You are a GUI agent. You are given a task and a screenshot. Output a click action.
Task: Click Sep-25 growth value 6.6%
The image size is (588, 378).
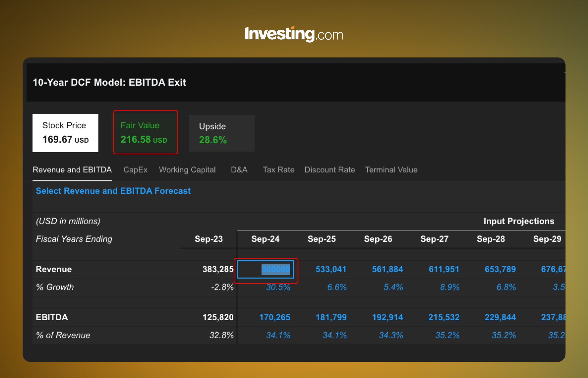(337, 287)
